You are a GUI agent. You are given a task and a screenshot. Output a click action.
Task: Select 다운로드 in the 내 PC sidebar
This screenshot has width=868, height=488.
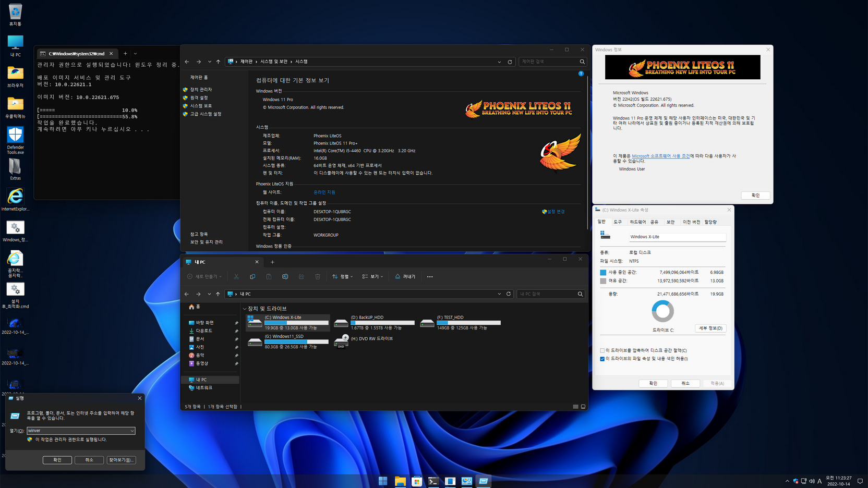[x=204, y=331]
